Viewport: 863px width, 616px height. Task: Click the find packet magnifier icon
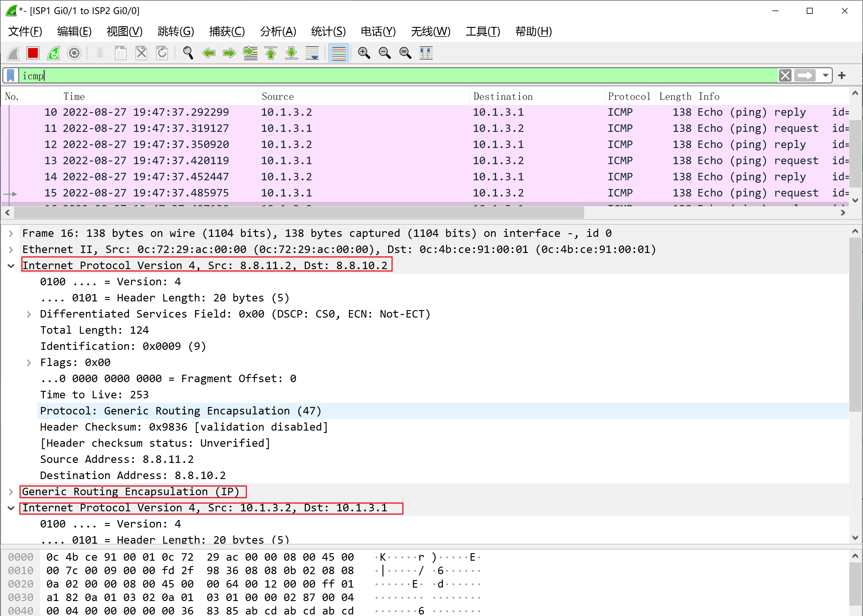tap(188, 53)
